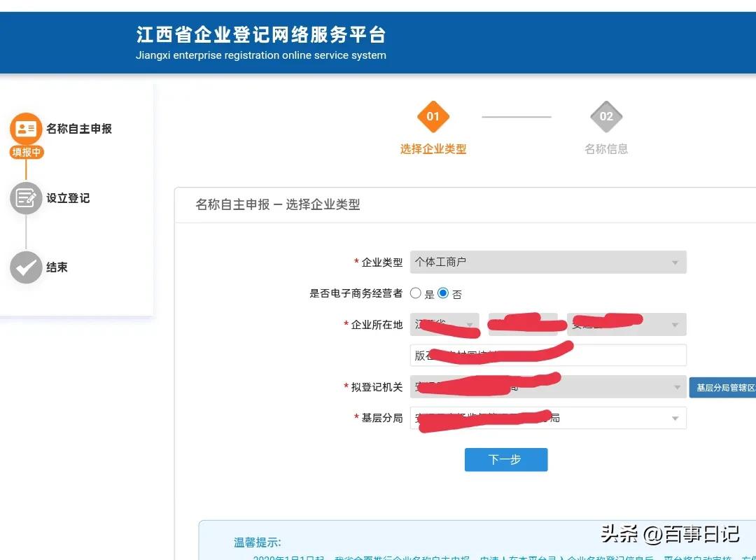Click the 设立登记 edit document icon
The width and height of the screenshot is (756, 560).
26,198
